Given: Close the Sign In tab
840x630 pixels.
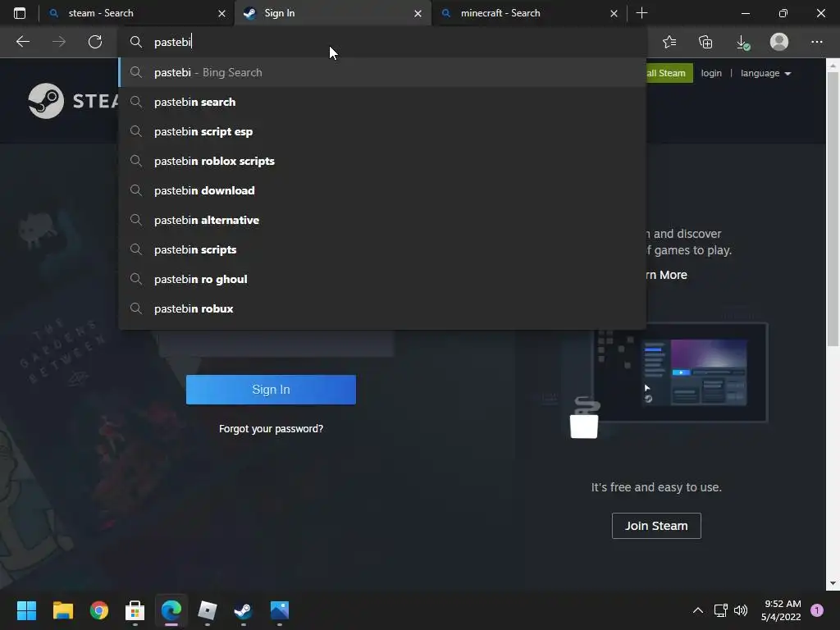Looking at the screenshot, I should [418, 13].
